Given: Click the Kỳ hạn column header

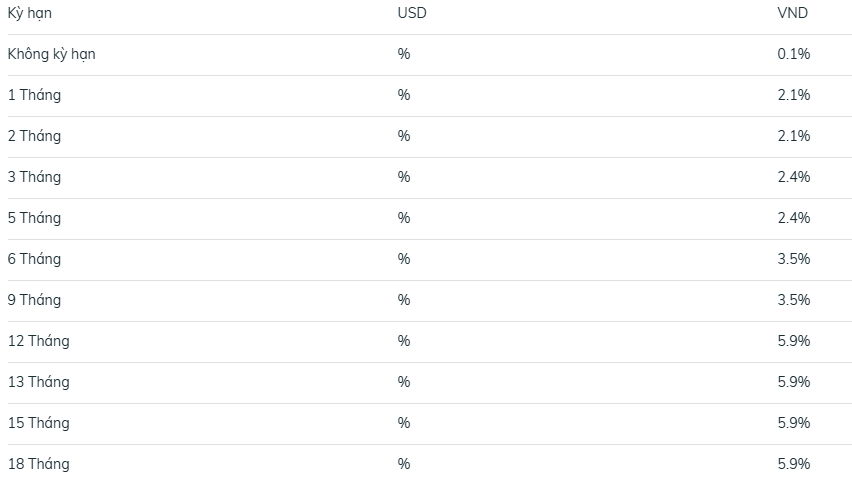Looking at the screenshot, I should [x=30, y=13].
